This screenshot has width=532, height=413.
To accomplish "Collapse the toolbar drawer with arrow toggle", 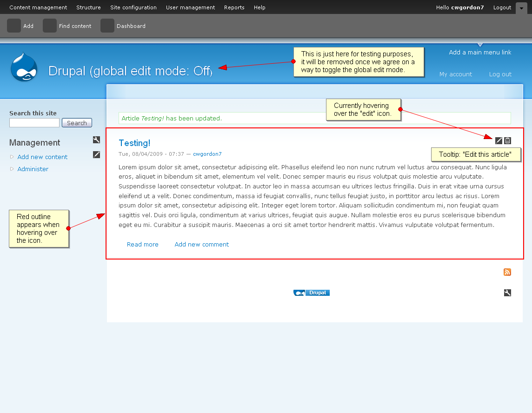I will point(521,8).
